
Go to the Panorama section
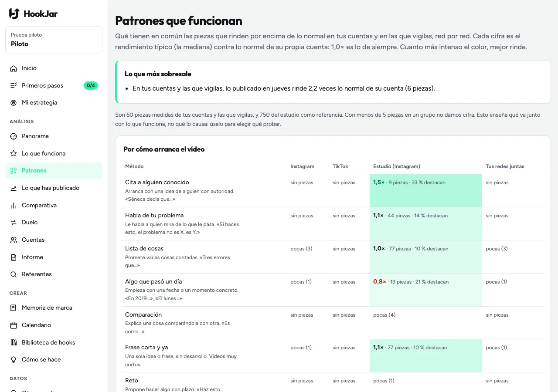tap(54, 136)
